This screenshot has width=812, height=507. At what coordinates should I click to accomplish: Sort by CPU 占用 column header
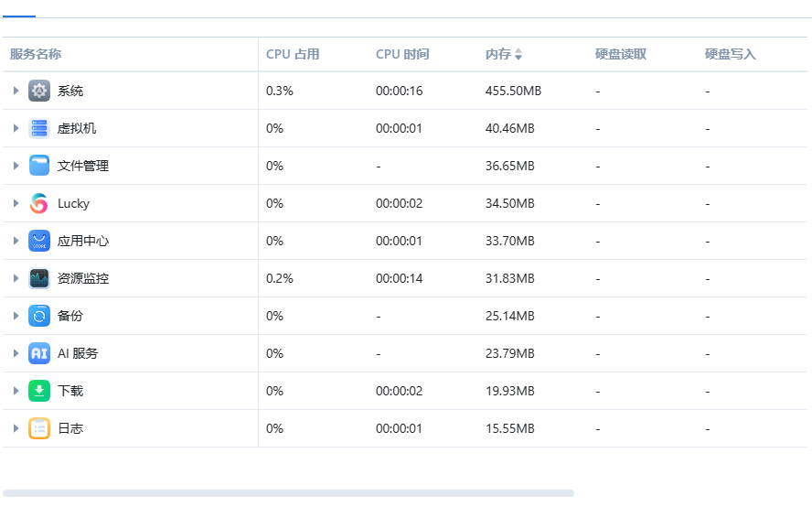(293, 54)
